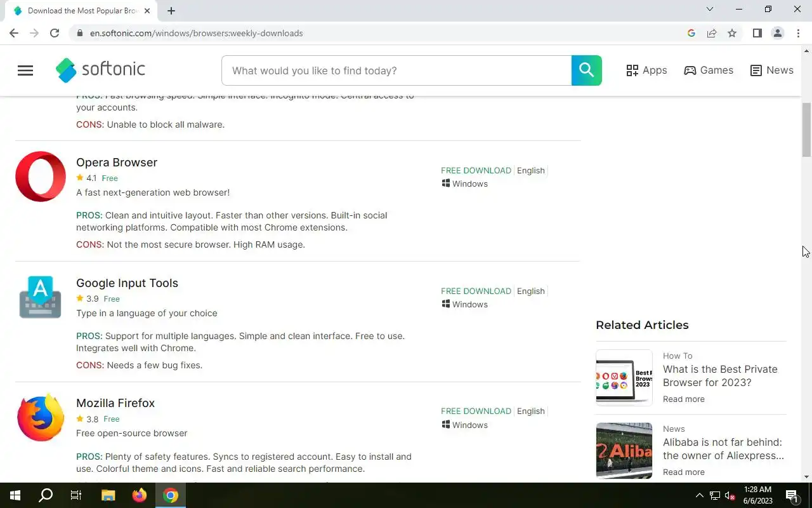Click the page vertical scrollbar thumb
Viewport: 812px width, 508px height.
(x=806, y=130)
